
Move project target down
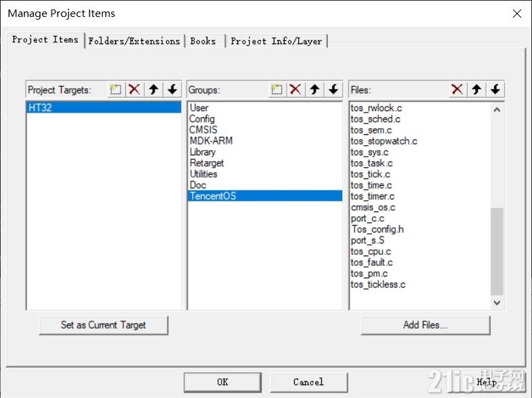(172, 89)
